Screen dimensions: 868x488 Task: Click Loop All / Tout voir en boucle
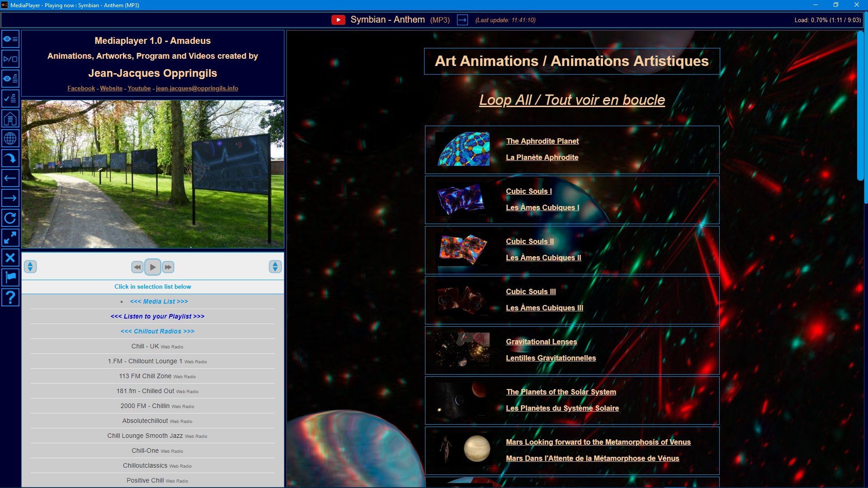572,100
